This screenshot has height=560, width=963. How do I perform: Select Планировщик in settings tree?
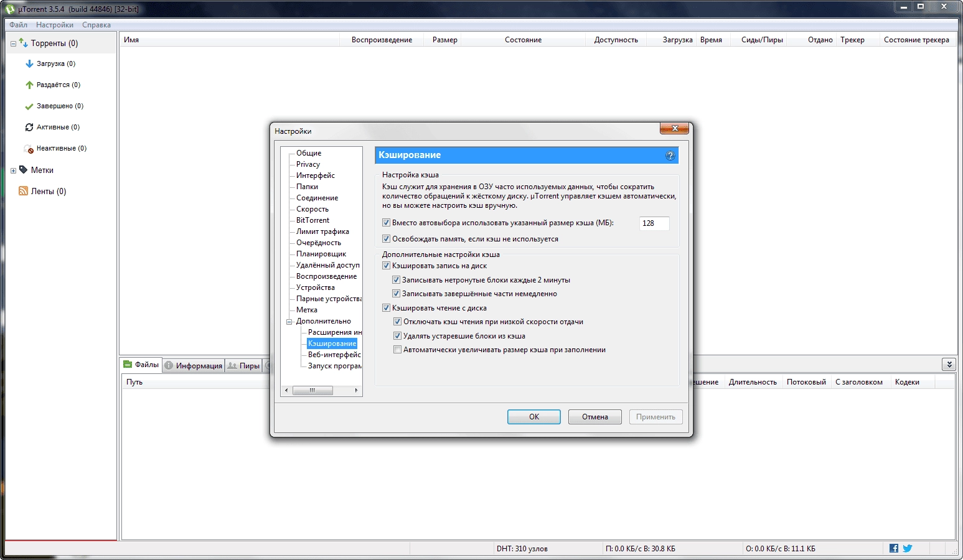coord(321,254)
